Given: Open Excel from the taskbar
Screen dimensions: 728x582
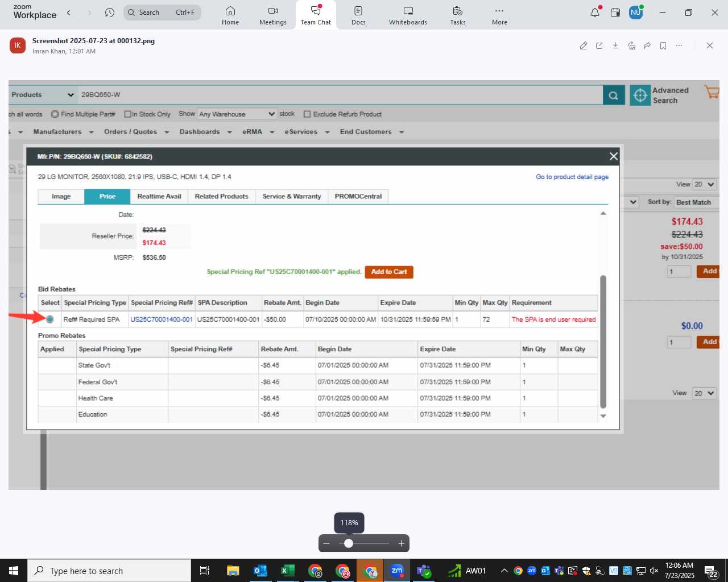Looking at the screenshot, I should 288,571.
